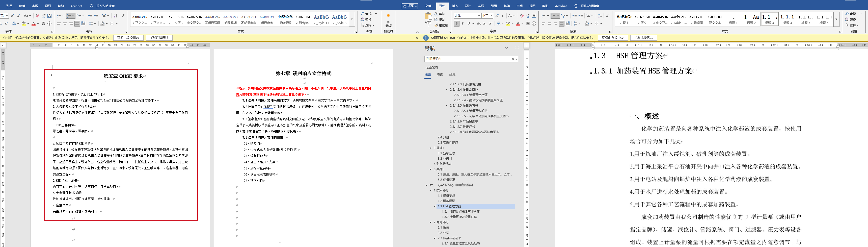Open navigation pane options chevron
868x247 pixels.
pyautogui.click(x=506, y=47)
